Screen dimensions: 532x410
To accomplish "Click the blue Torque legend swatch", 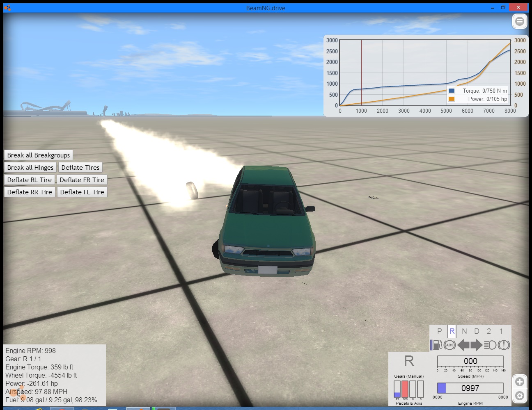I will (x=452, y=91).
